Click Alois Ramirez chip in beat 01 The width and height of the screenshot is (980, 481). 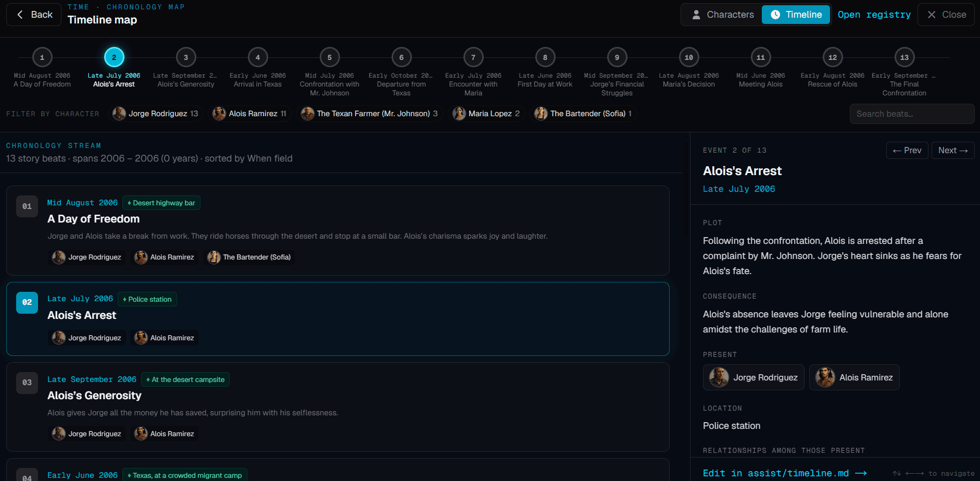pos(165,257)
